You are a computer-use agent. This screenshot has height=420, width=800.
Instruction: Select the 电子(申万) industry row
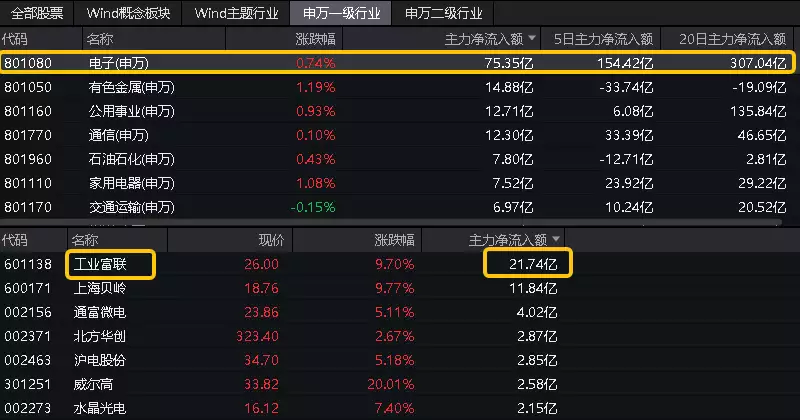click(x=396, y=63)
